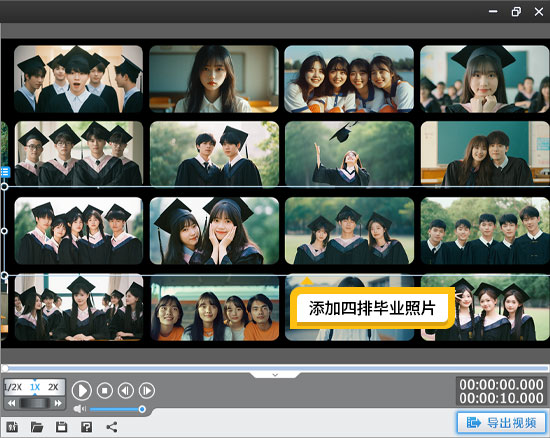This screenshot has width=550, height=438.
Task: Click the share icon
Action: point(112,427)
